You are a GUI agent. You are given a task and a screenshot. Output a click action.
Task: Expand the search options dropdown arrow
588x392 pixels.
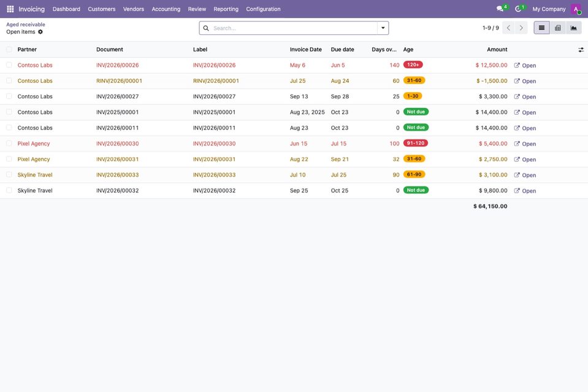pyautogui.click(x=383, y=28)
